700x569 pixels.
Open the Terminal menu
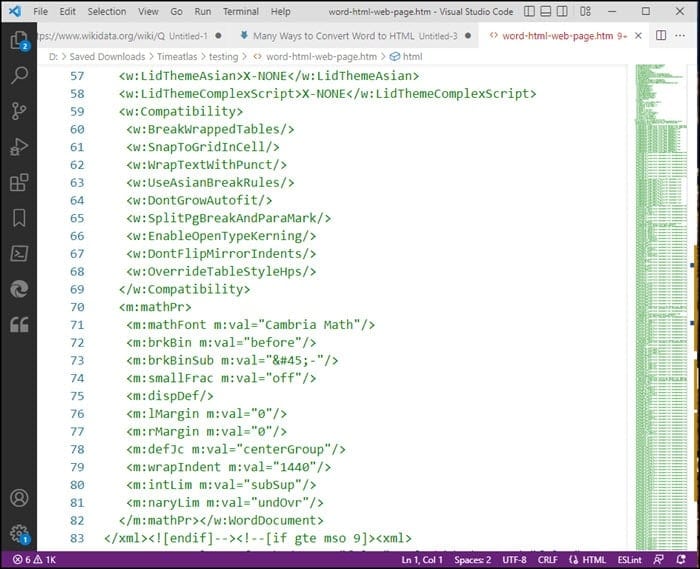[x=241, y=12]
